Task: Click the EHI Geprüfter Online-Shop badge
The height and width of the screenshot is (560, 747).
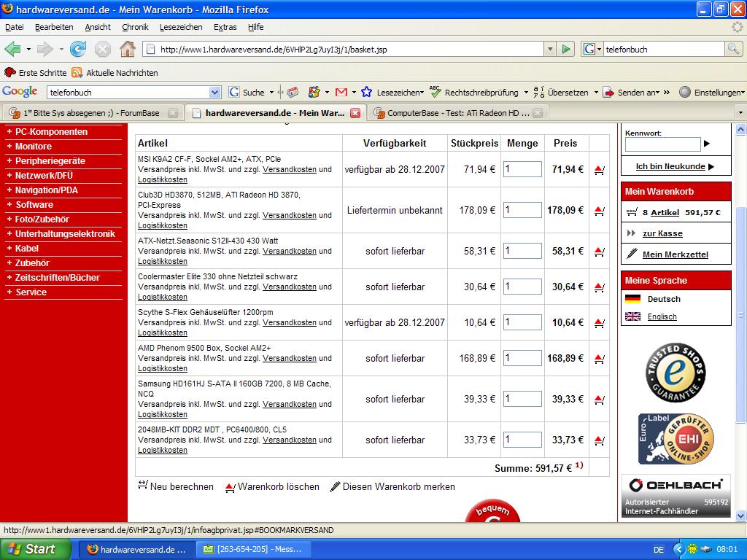Action: (676, 439)
